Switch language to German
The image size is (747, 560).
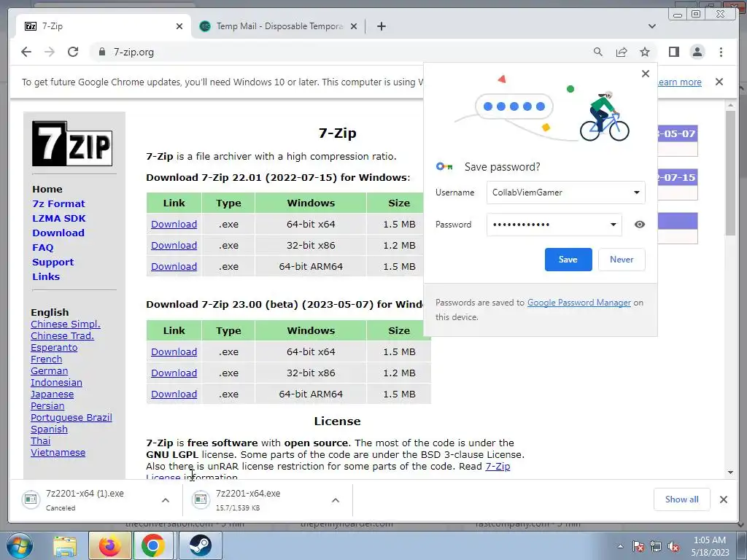pos(49,371)
